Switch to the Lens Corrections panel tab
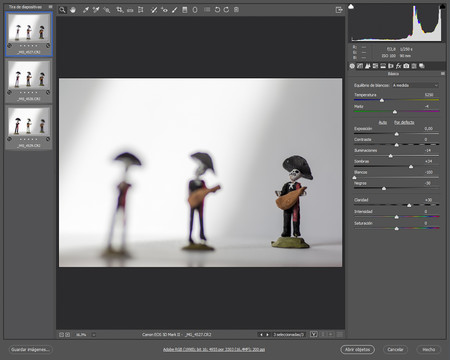This screenshot has width=450, height=360. (x=391, y=66)
